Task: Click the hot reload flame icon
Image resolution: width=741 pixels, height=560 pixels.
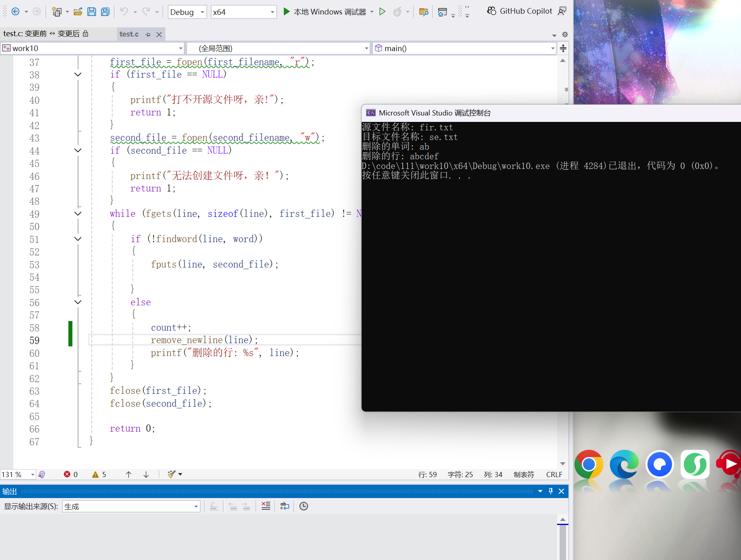Action: point(397,12)
